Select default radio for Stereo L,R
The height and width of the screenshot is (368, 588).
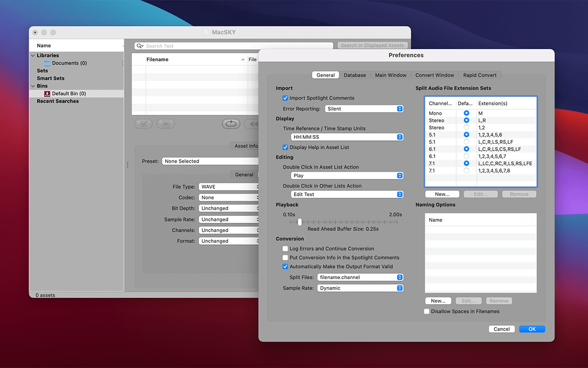click(x=466, y=120)
